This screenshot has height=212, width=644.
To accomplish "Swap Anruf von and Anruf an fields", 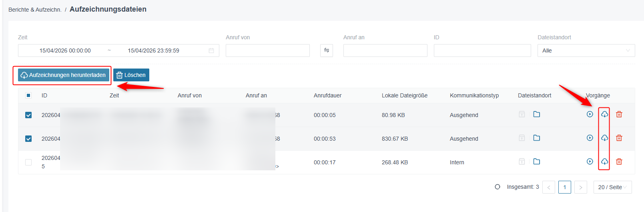I will pos(327,50).
